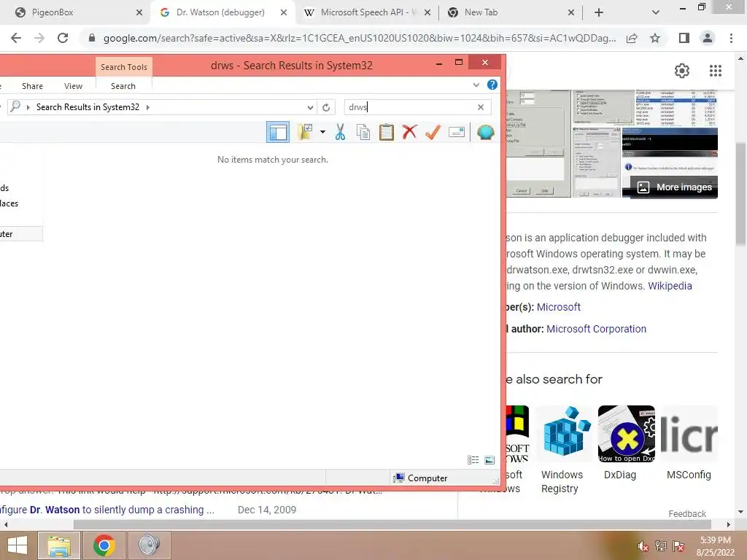Click the Chrome share page icon
Viewport: 747px width, 560px height.
[x=632, y=38]
